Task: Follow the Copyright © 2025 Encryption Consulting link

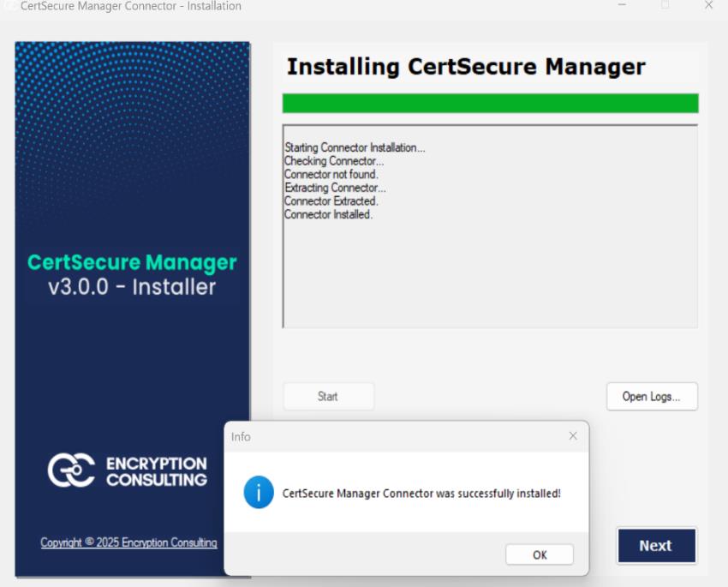Action: click(x=128, y=542)
